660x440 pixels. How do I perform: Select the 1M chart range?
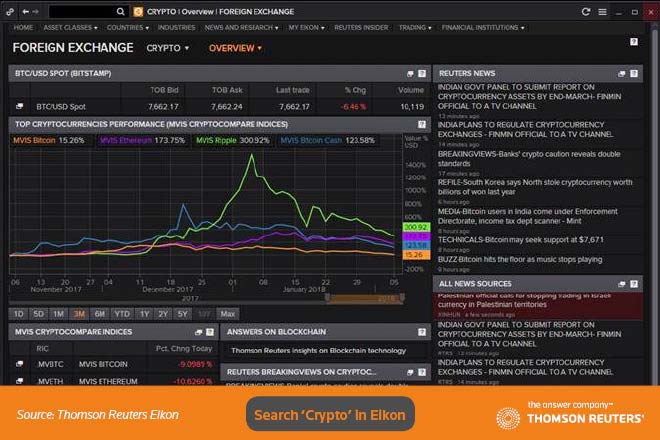(59, 314)
